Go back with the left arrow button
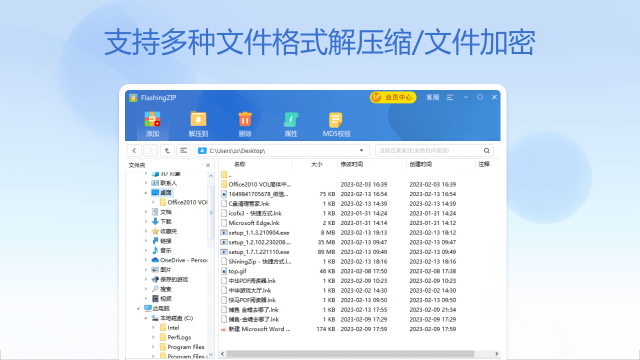This screenshot has width=640, height=360. coord(134,151)
